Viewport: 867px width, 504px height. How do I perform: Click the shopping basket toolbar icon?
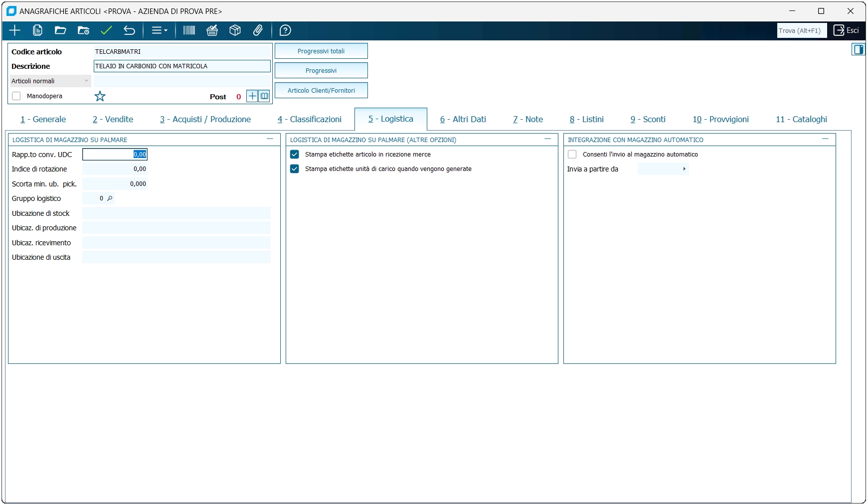(x=212, y=30)
